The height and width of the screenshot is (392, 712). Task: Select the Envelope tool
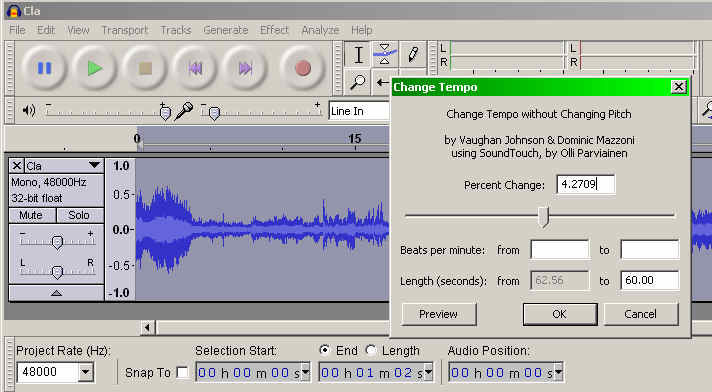[385, 55]
